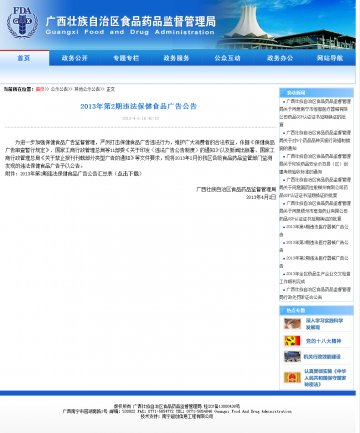Open the 2013年第4期违法医疗器械广告公告 link
Image resolution: width=360 pixels, height=433 pixels.
314,230
